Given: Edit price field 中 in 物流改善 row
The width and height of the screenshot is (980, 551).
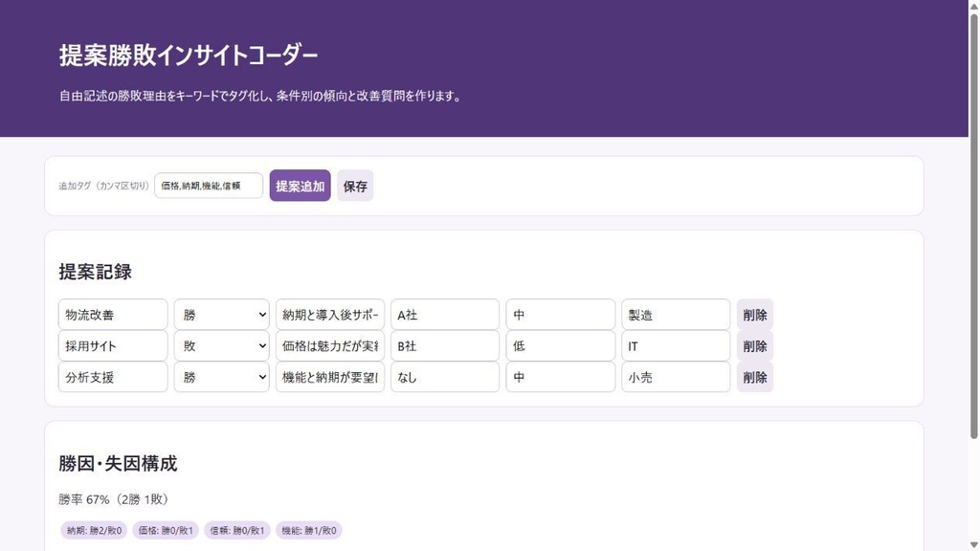Looking at the screenshot, I should 561,314.
